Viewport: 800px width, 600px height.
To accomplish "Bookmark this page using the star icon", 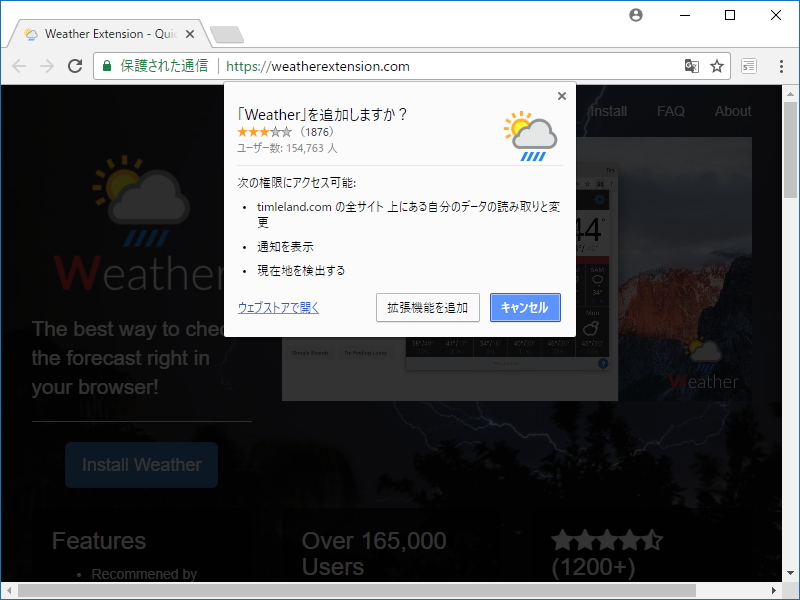I will [x=717, y=65].
